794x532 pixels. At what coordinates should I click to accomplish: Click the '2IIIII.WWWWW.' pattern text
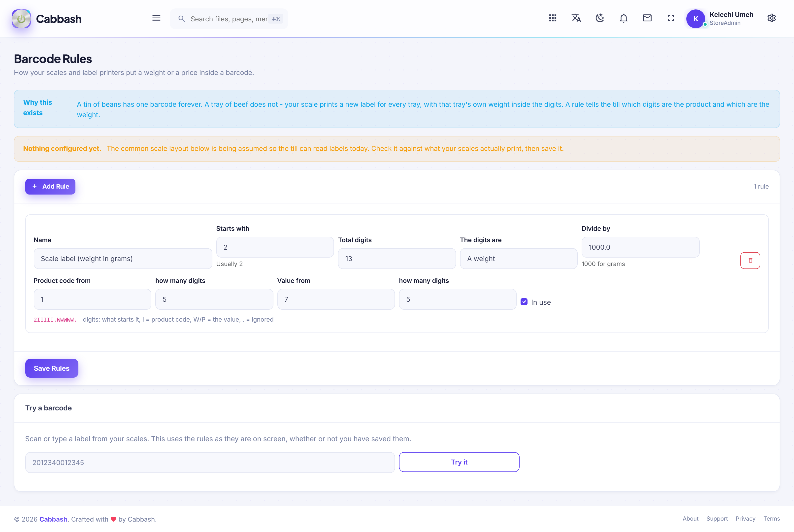pyautogui.click(x=55, y=320)
